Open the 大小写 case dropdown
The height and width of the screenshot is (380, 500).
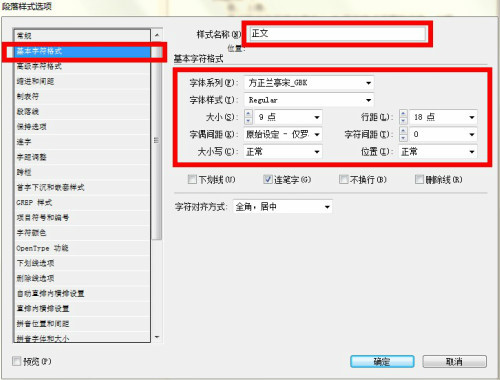coord(283,152)
